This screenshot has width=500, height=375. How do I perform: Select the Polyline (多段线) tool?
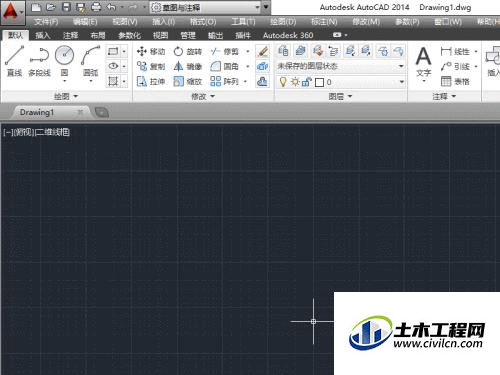(39, 61)
